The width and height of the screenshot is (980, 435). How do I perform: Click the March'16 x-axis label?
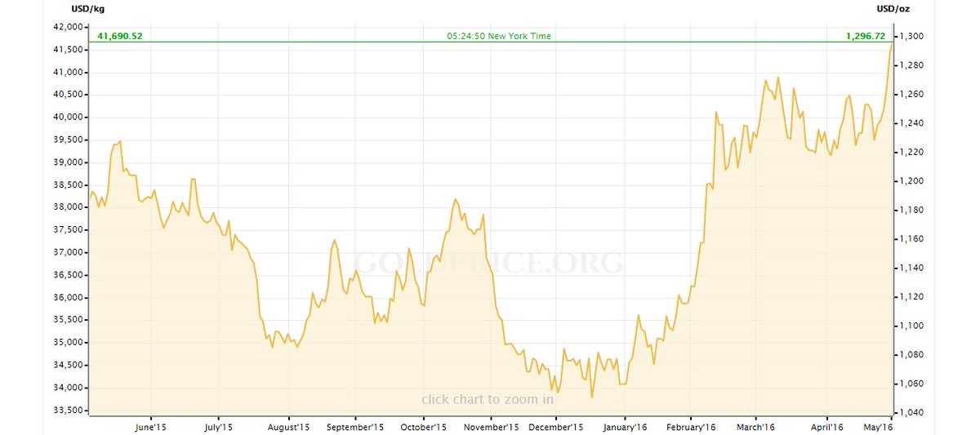[755, 426]
